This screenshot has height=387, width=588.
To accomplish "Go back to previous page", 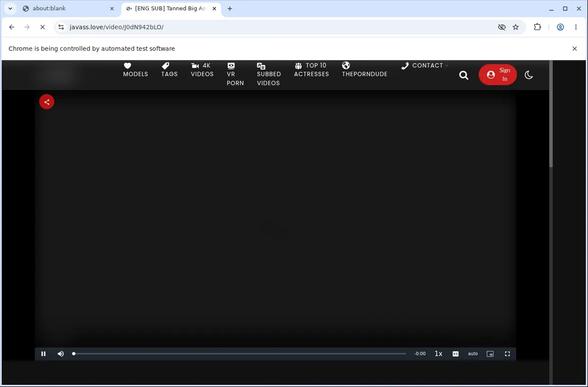I will click(x=12, y=27).
